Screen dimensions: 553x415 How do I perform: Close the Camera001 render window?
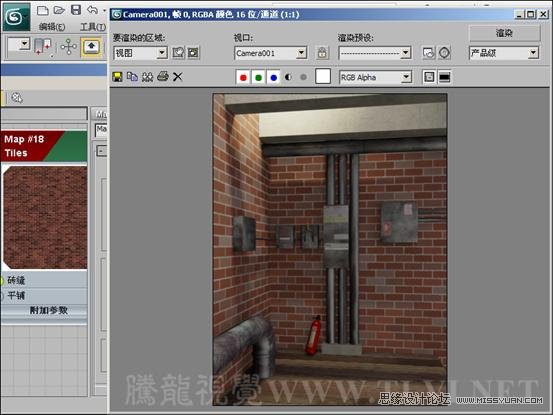[543, 14]
